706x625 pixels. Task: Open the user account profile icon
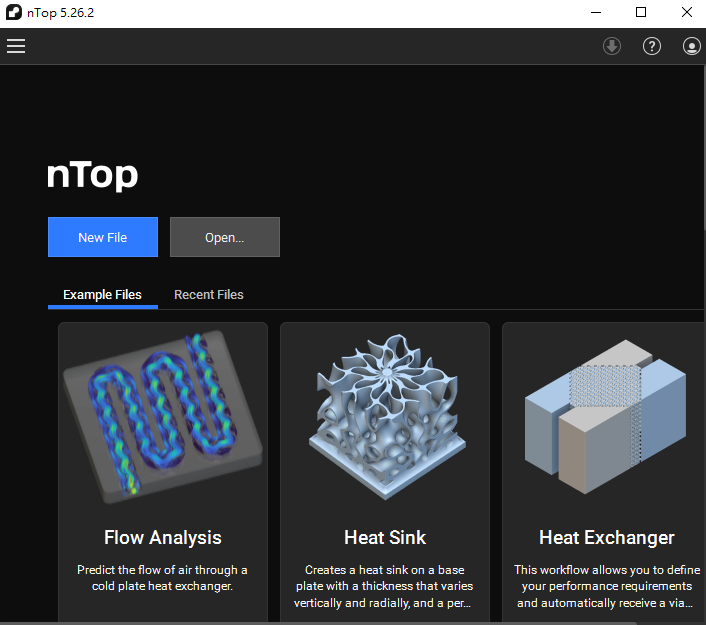692,46
